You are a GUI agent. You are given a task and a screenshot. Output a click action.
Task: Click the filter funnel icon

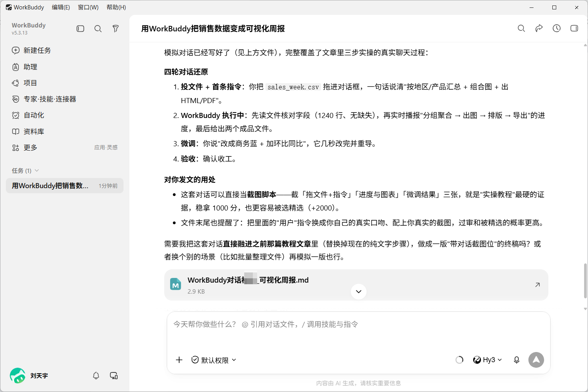click(x=116, y=29)
